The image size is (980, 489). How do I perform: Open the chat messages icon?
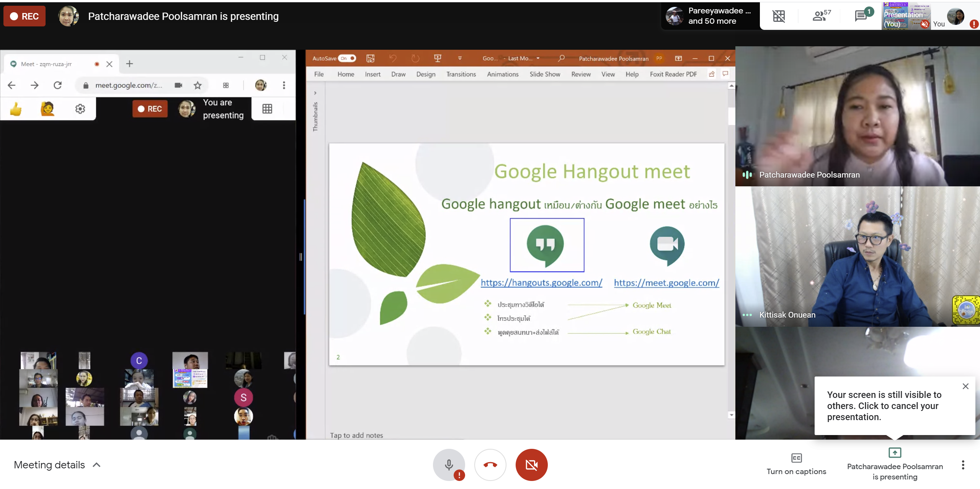tap(861, 16)
